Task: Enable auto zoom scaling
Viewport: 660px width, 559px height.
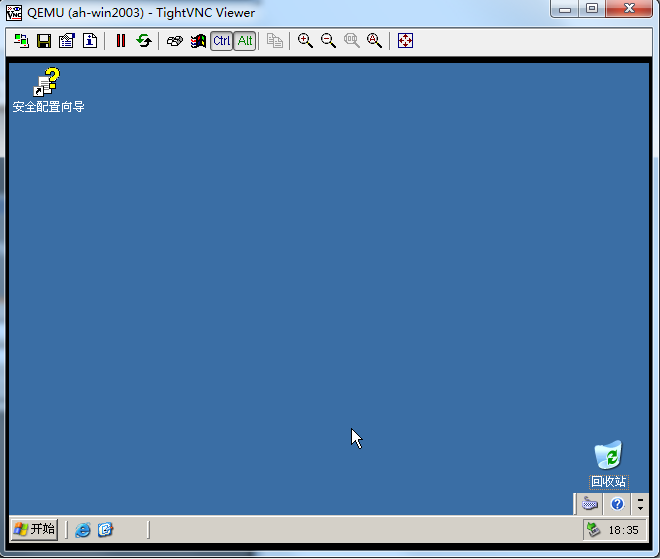Action: (374, 41)
